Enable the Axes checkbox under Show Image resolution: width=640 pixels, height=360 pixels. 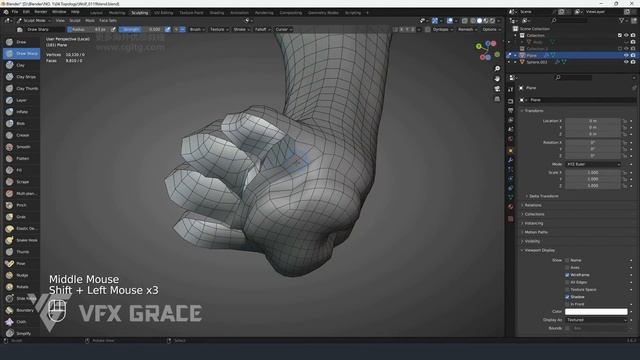(x=567, y=268)
